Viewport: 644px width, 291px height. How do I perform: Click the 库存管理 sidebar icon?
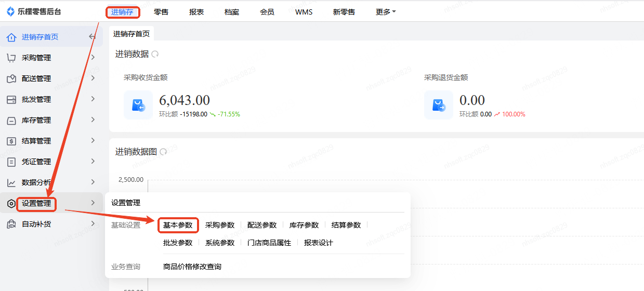click(11, 120)
